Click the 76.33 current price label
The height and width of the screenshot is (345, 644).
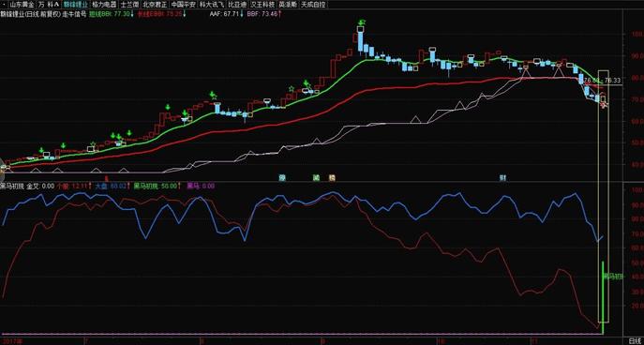(x=613, y=80)
